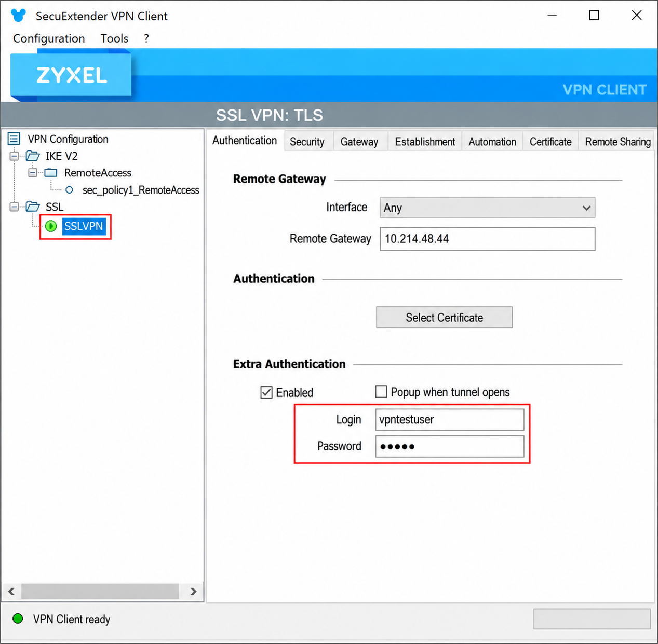Viewport: 658px width, 644px height.
Task: Click the tree scrollbar left arrow
Action: point(11,591)
